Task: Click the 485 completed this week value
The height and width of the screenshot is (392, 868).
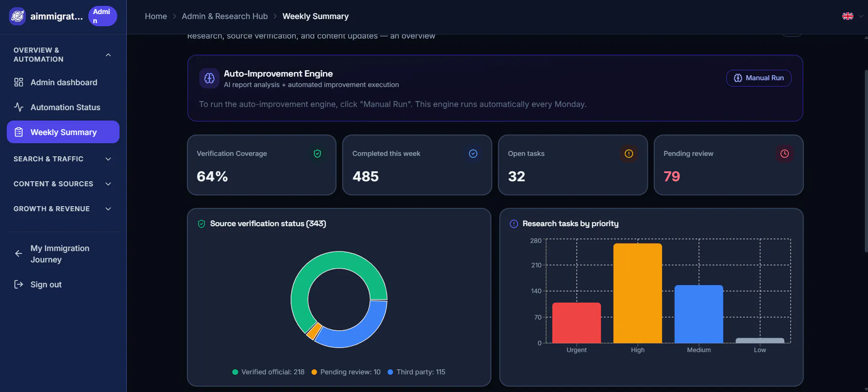Action: [365, 176]
